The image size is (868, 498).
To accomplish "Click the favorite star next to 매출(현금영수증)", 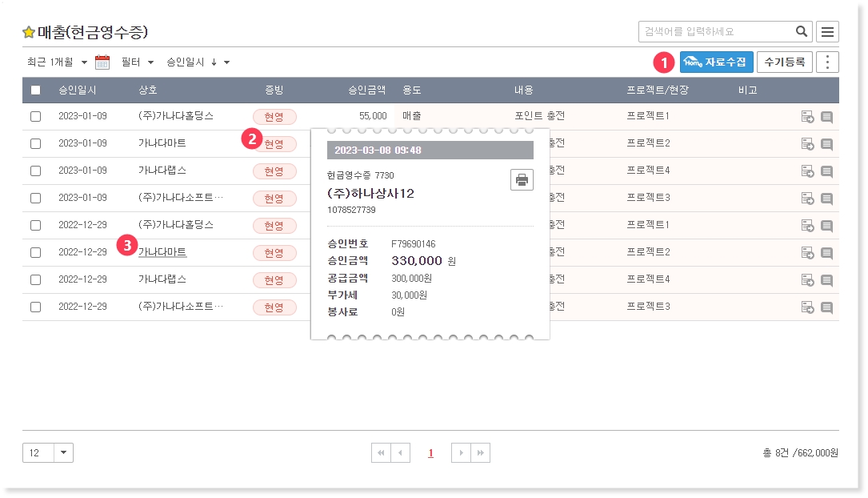I will [x=29, y=33].
